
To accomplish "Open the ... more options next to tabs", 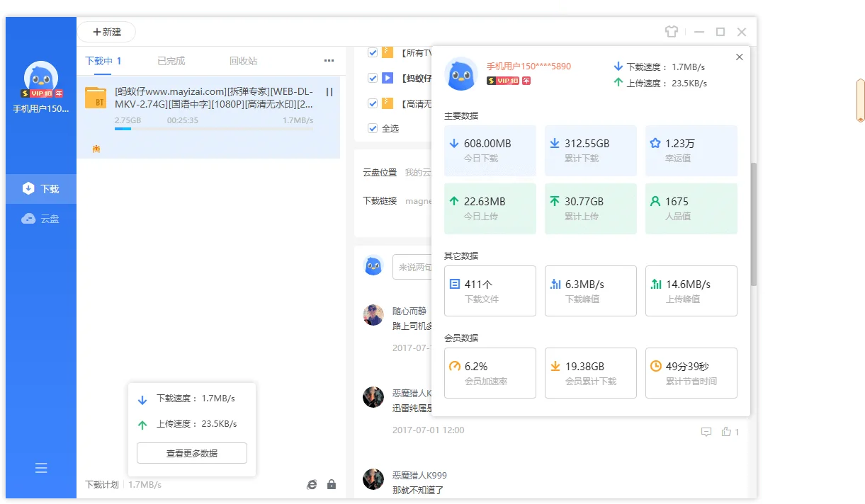I will [328, 61].
